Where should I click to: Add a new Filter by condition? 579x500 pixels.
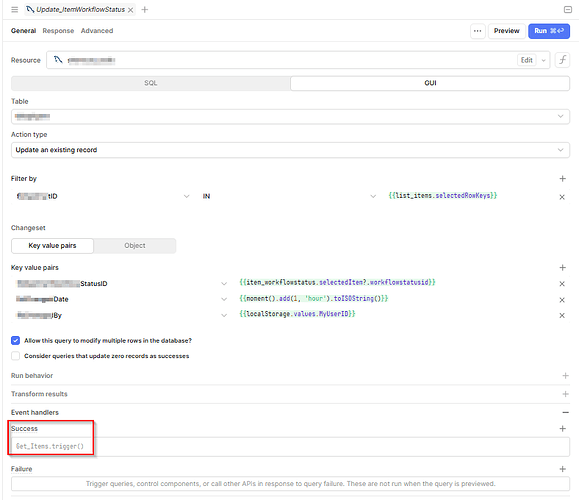pyautogui.click(x=562, y=179)
